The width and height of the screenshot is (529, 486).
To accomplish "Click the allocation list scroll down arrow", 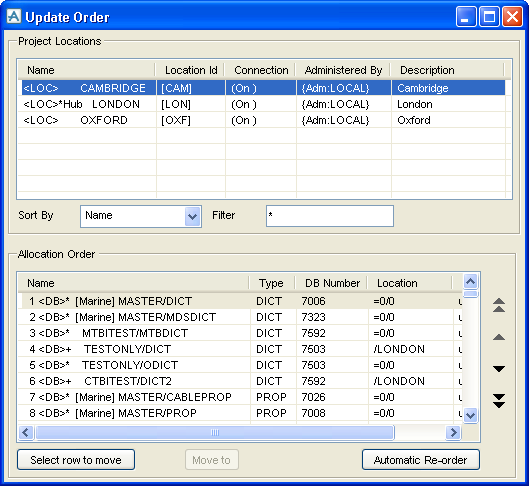I will tap(470, 415).
